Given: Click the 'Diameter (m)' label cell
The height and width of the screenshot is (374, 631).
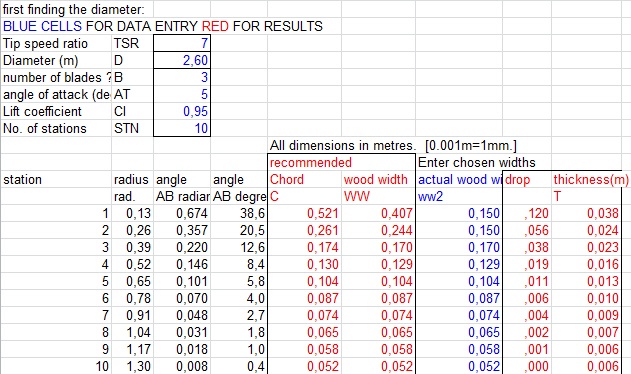Looking at the screenshot, I should 56,60.
